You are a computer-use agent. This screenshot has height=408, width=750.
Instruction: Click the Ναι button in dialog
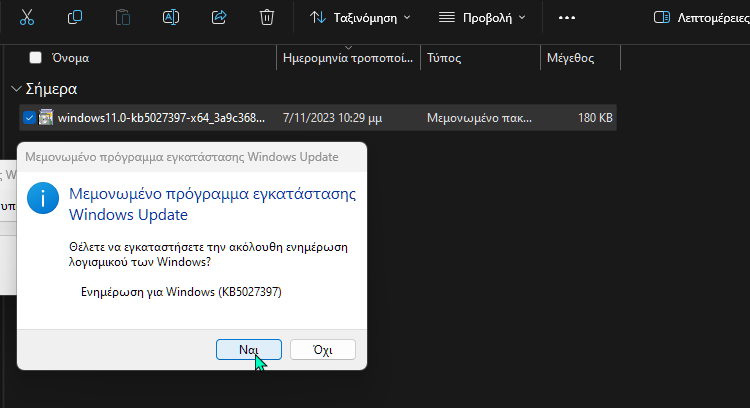point(249,350)
